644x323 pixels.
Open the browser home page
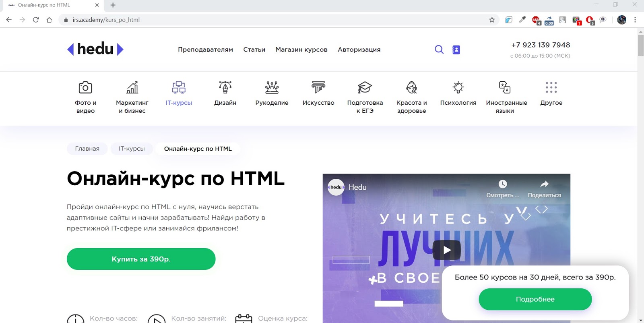[x=49, y=20]
